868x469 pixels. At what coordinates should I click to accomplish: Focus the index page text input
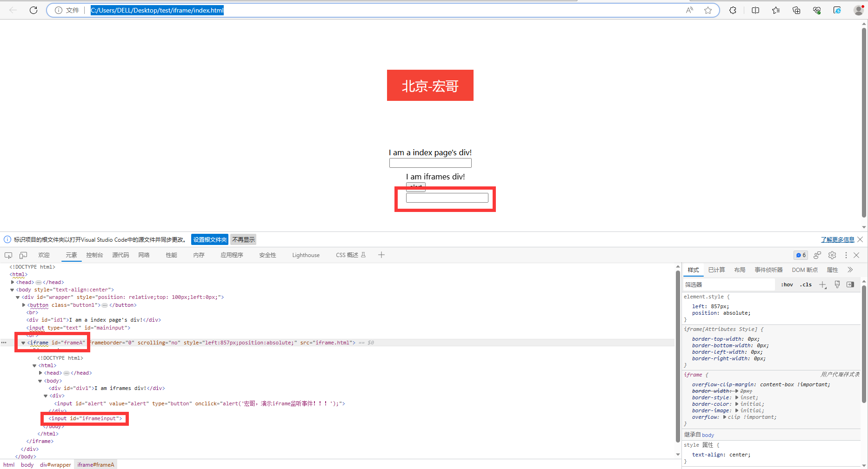tap(430, 163)
